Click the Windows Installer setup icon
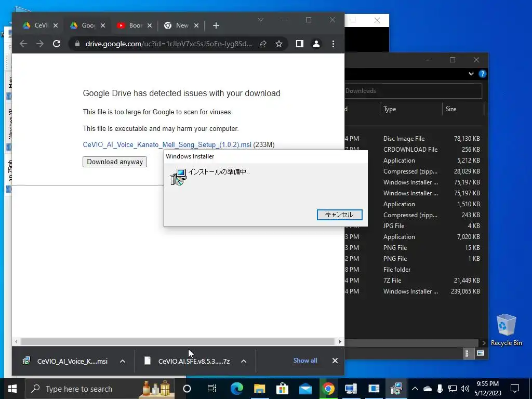The height and width of the screenshot is (399, 532). point(179,177)
